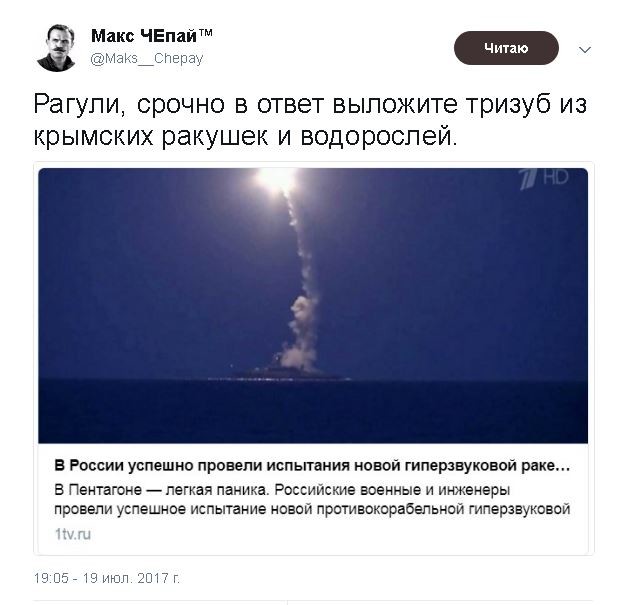Toggle the Читаю following button

506,48
